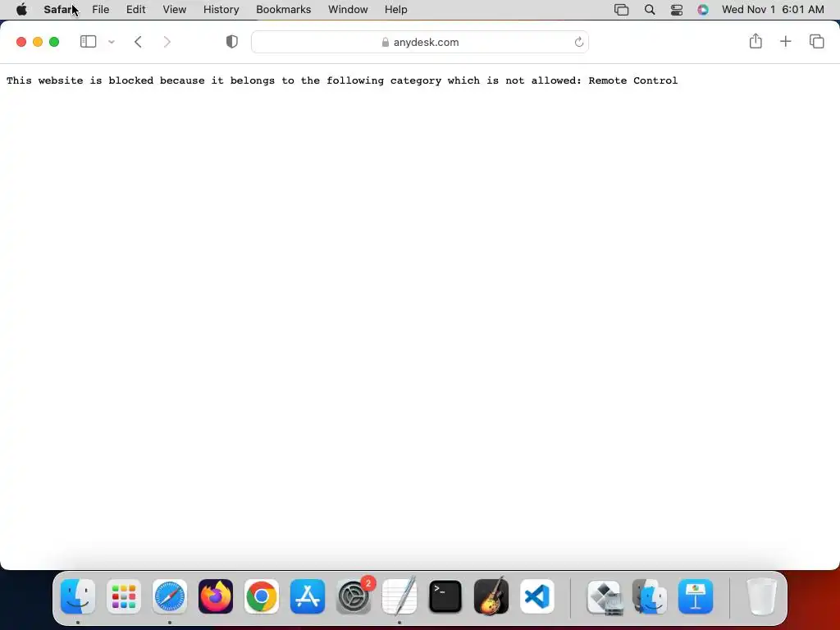Open the Privacy Report shield icon
The height and width of the screenshot is (630, 840).
(x=231, y=42)
